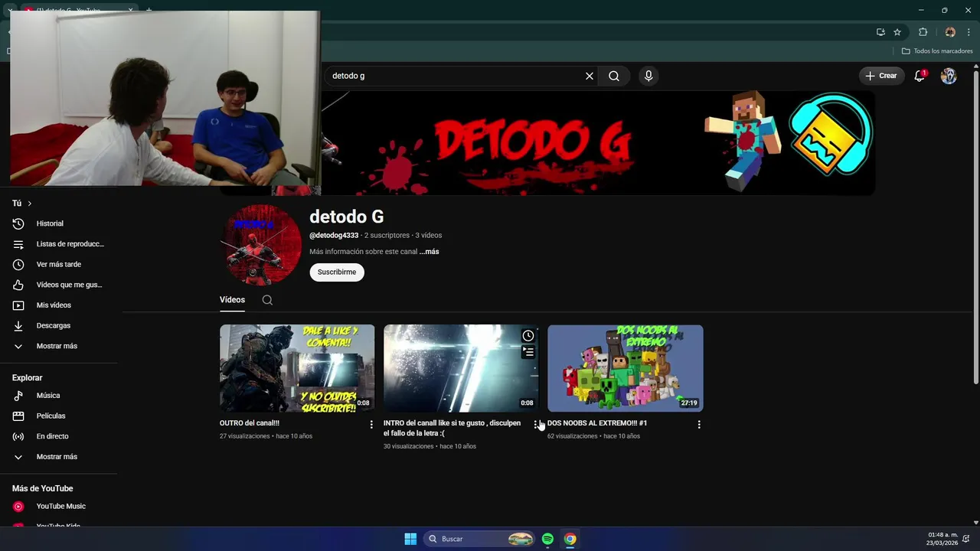Click the taskbar Buscar search box
This screenshot has width=980, height=551.
tap(479, 539)
